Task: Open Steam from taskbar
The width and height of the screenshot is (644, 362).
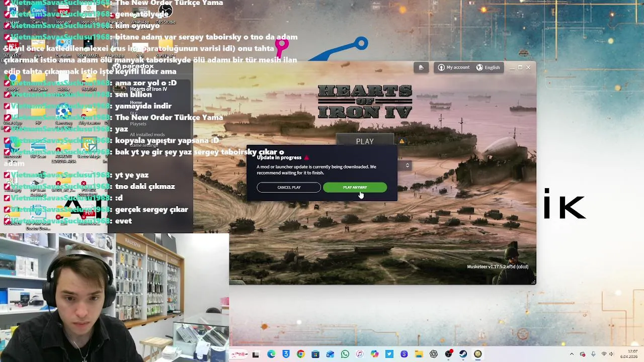Action: pyautogui.click(x=463, y=354)
